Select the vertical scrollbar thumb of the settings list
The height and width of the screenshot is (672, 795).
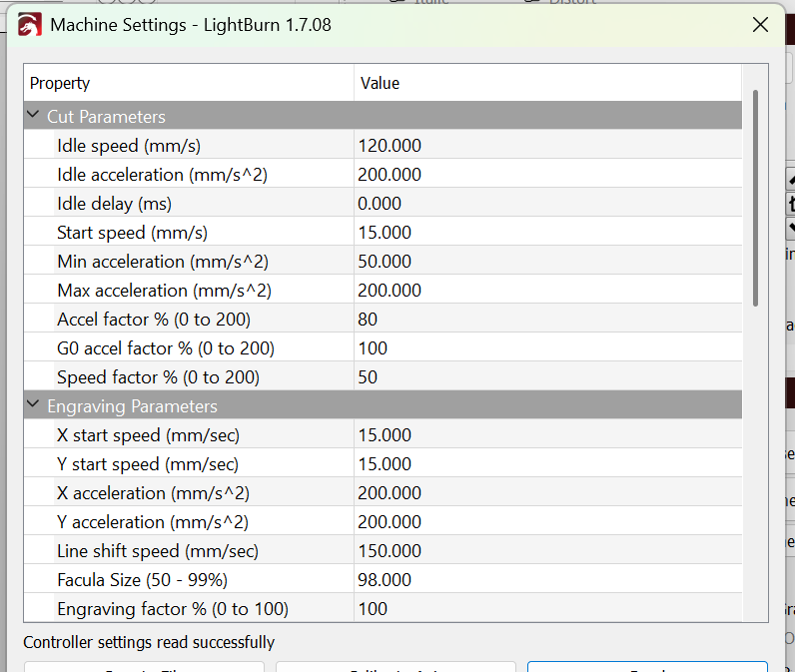click(755, 198)
